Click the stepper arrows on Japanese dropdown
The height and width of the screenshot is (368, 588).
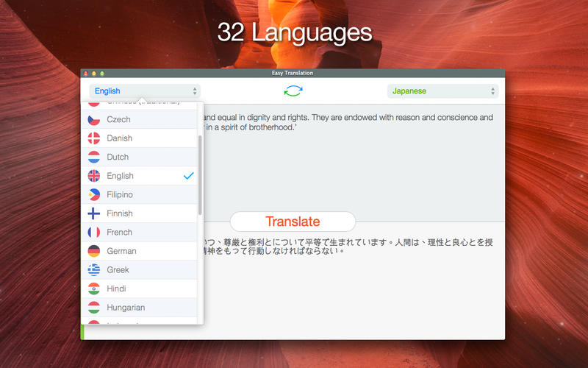[492, 91]
